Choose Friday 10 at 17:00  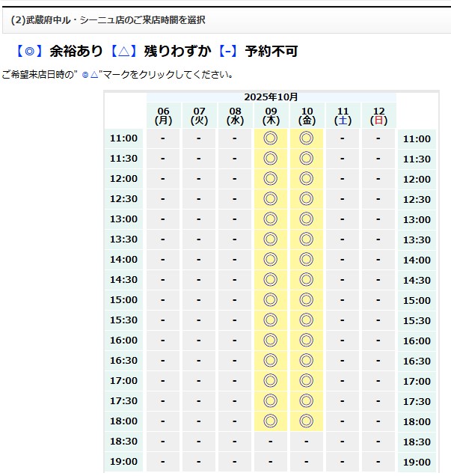(306, 381)
